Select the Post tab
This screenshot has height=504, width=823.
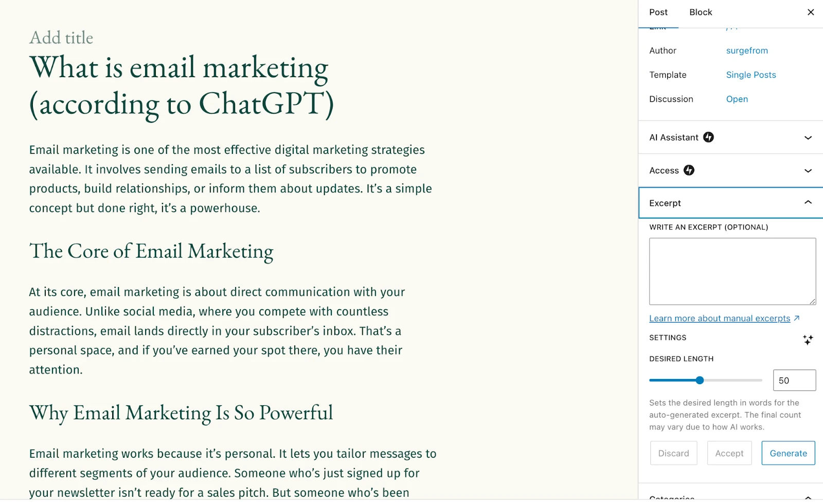[658, 12]
